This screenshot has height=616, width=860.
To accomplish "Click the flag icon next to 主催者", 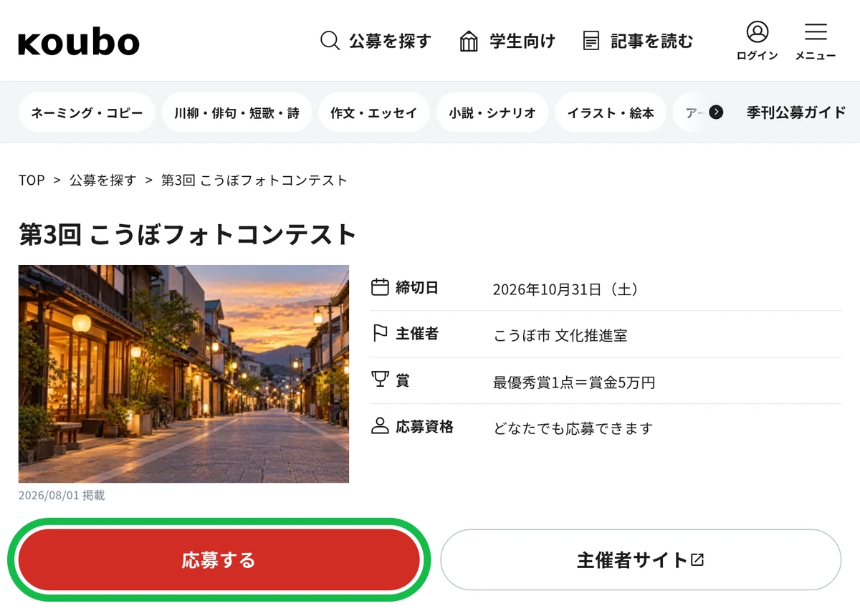I will pyautogui.click(x=380, y=334).
